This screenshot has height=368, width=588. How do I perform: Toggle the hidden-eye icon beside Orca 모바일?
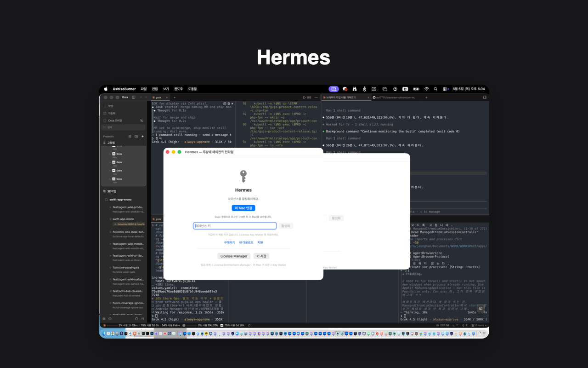[x=142, y=121]
